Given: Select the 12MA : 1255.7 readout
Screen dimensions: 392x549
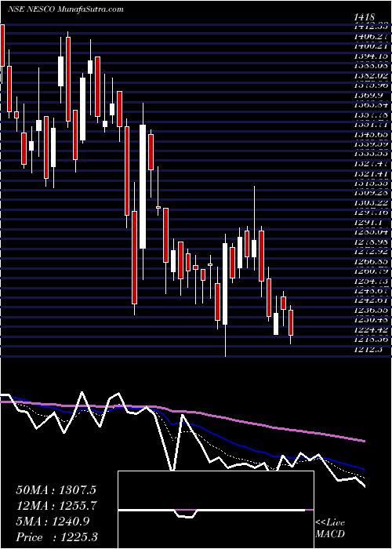Looking at the screenshot, I should 56,506.
